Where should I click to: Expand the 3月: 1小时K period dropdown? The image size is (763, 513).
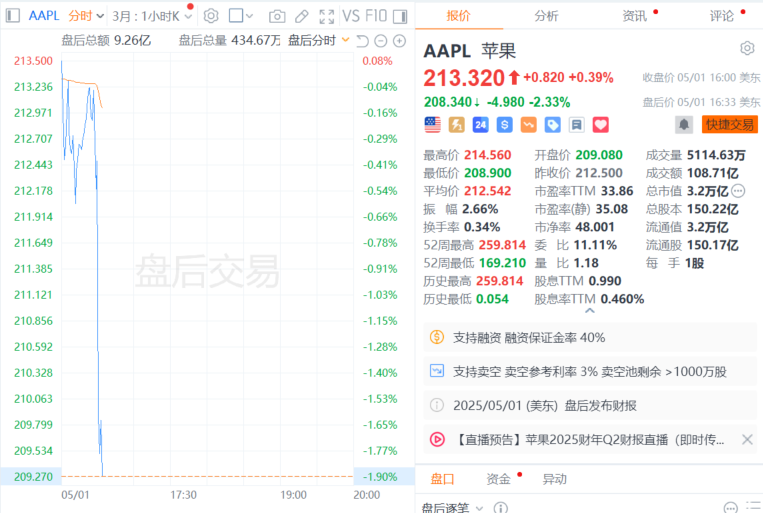pos(151,16)
